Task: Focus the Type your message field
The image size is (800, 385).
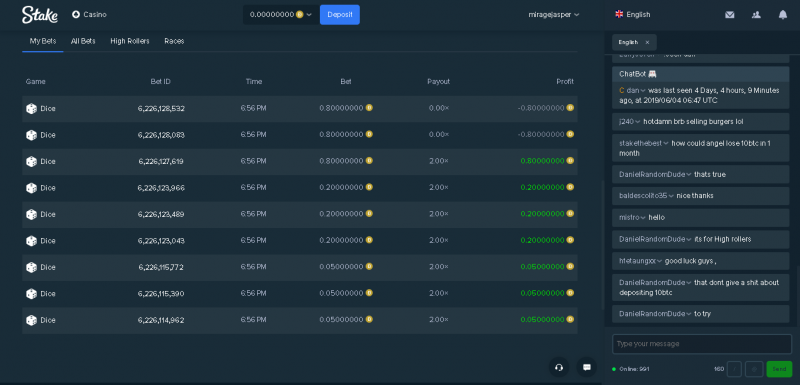Action: pyautogui.click(x=702, y=344)
